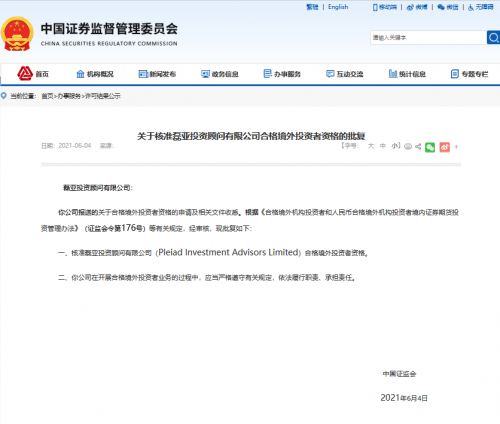Click the CSRC national emblem logo
This screenshot has height=424, width=500.
click(17, 34)
